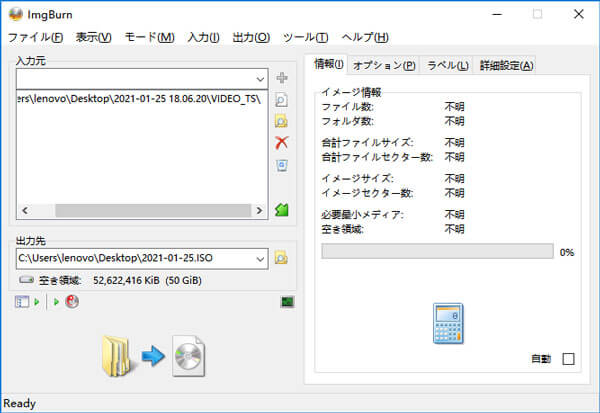The height and width of the screenshot is (413, 600).
Task: Click the red X remove source icon
Action: point(282,143)
